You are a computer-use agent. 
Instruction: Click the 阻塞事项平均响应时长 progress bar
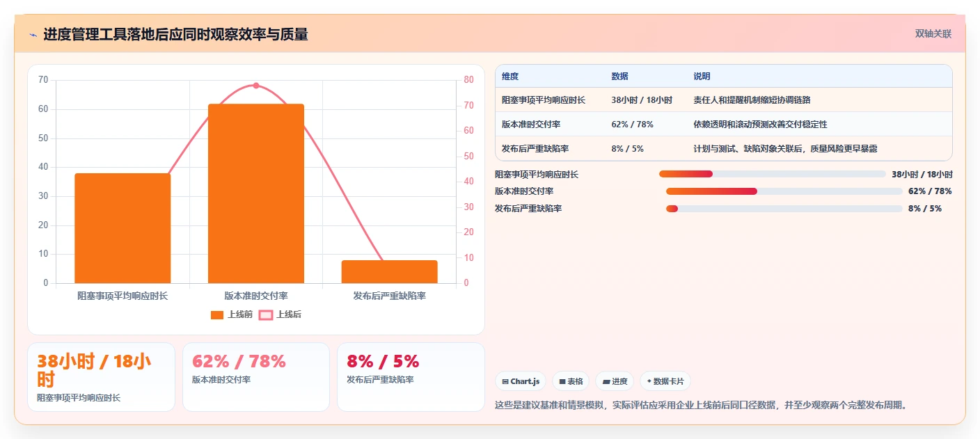(x=773, y=174)
